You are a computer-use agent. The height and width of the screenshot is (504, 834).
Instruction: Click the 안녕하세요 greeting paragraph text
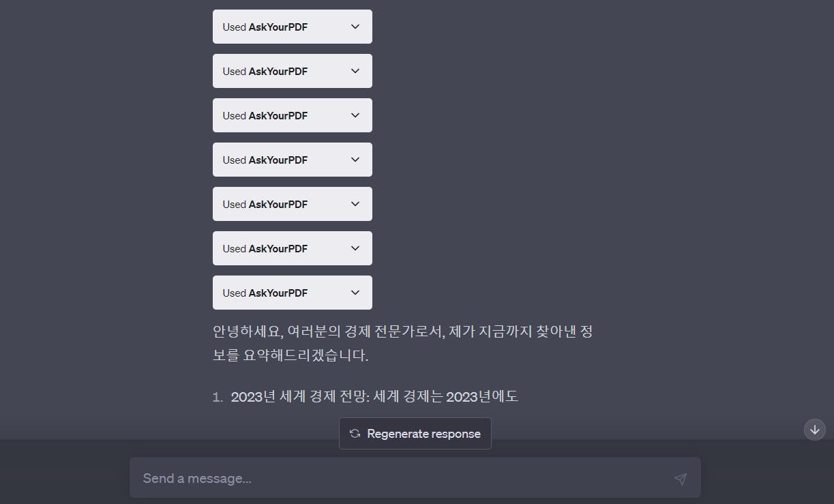click(x=403, y=344)
